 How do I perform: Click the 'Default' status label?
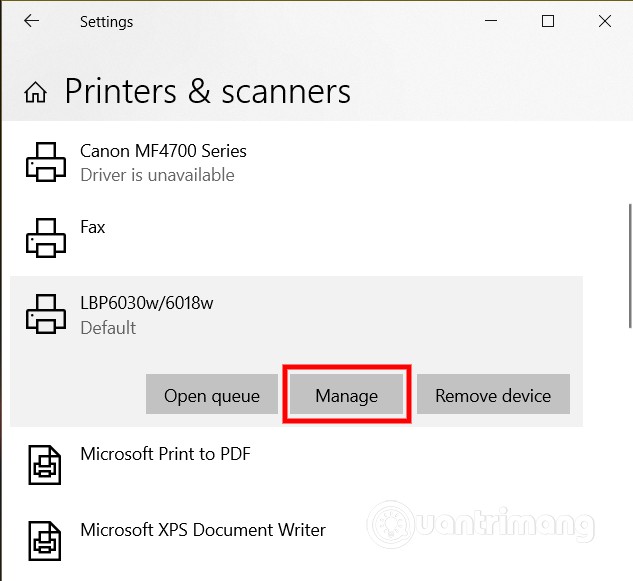click(108, 328)
